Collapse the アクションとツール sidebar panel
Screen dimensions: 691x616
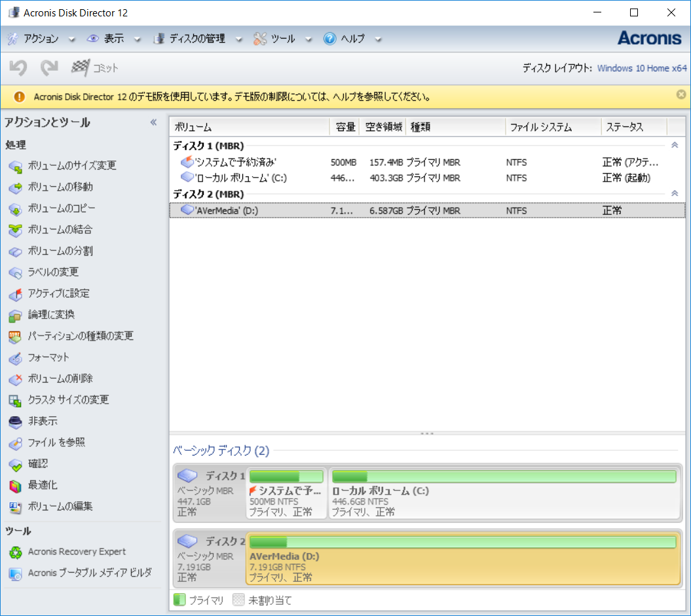pos(153,122)
